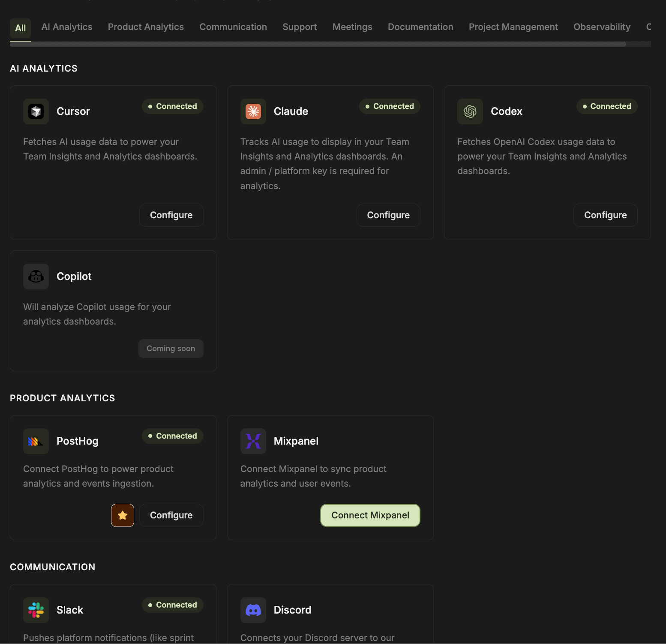This screenshot has width=666, height=644.
Task: Click the Codex OpenAI logo icon
Action: pos(470,111)
